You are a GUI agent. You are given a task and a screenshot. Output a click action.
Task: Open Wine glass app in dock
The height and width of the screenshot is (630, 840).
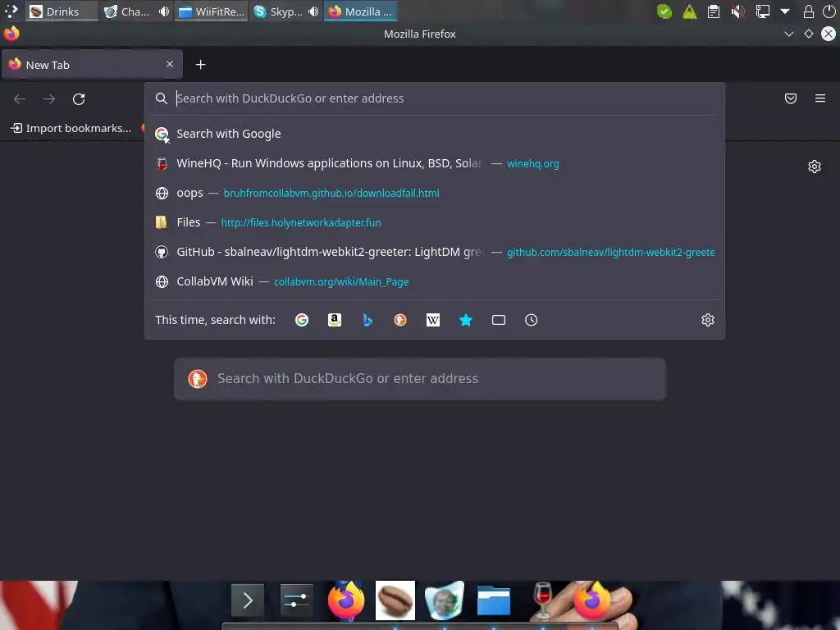pyautogui.click(x=543, y=600)
